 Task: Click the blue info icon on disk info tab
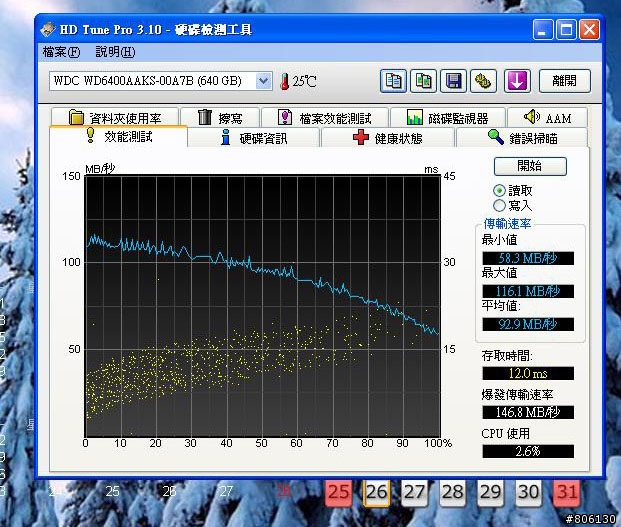226,137
